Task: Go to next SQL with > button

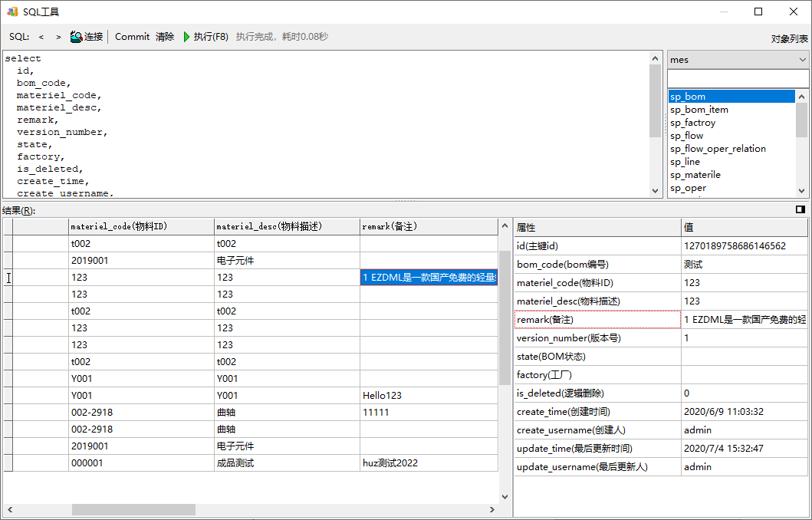Action: (58, 37)
